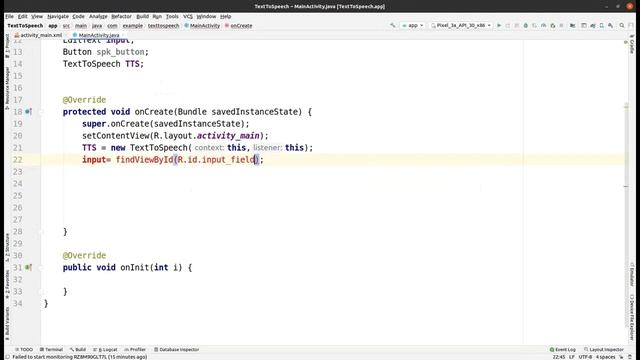Open the Database Inspector tool window
The image size is (640, 360).
pos(176,349)
